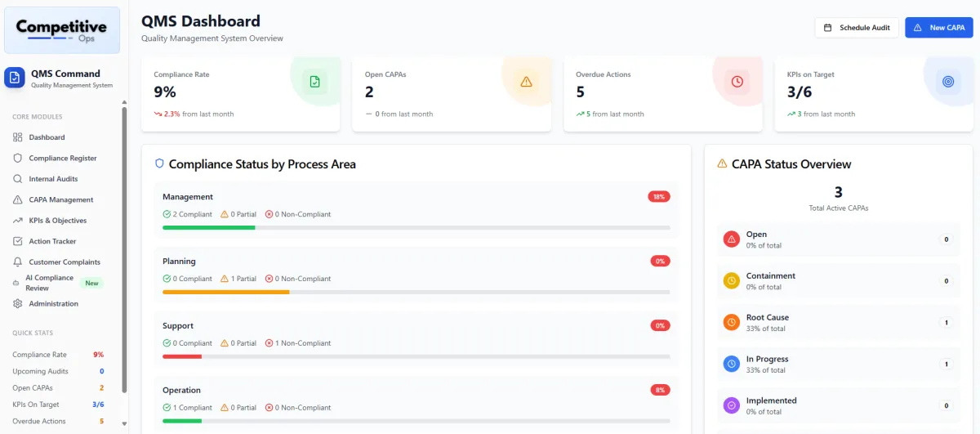
Task: Click the KPIs on Target 3/6 value
Action: point(800,92)
